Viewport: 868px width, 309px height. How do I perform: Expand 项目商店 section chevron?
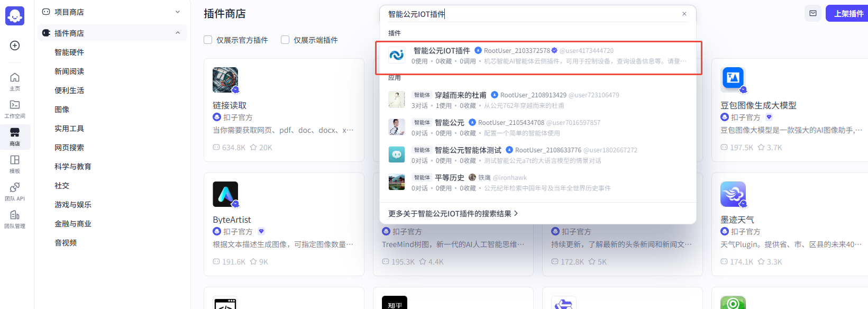click(178, 12)
